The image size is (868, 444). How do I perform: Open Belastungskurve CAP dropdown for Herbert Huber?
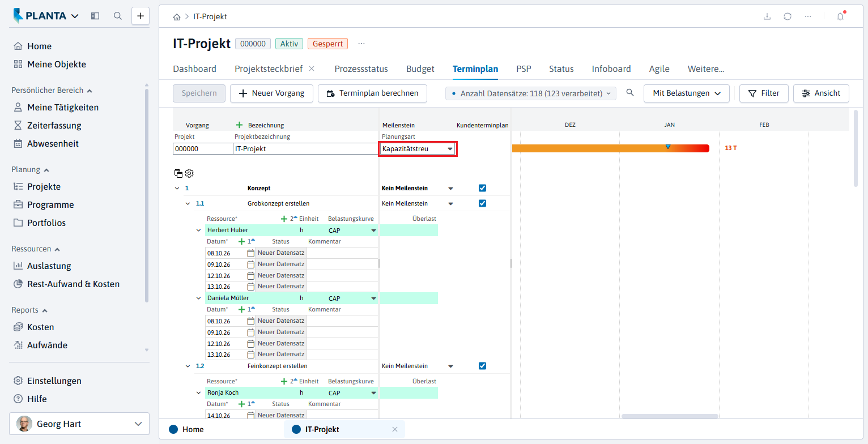pos(373,230)
